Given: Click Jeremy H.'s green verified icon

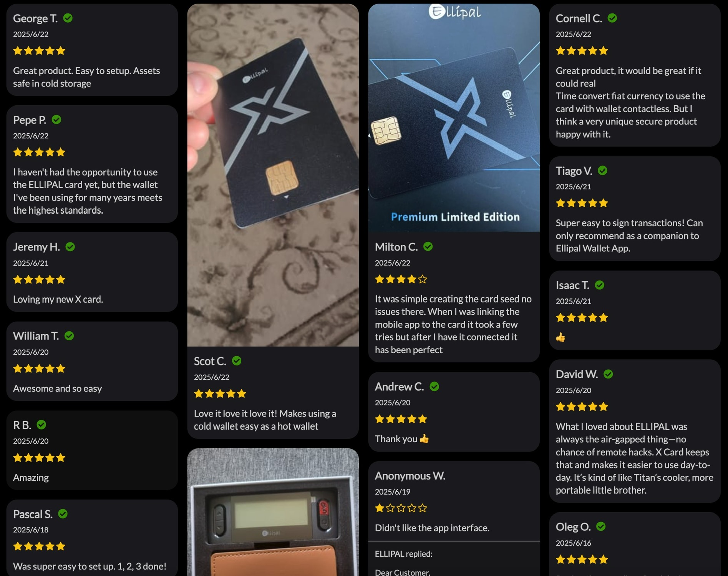Looking at the screenshot, I should [70, 247].
